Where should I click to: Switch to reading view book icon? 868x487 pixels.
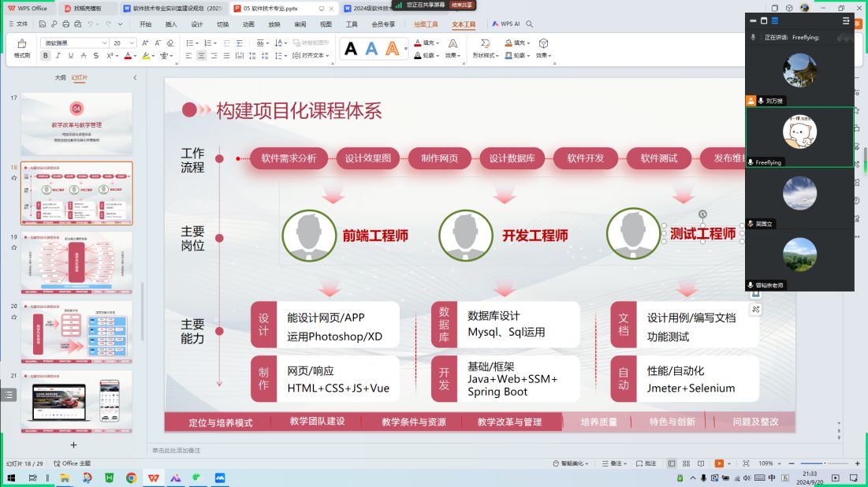[701, 463]
